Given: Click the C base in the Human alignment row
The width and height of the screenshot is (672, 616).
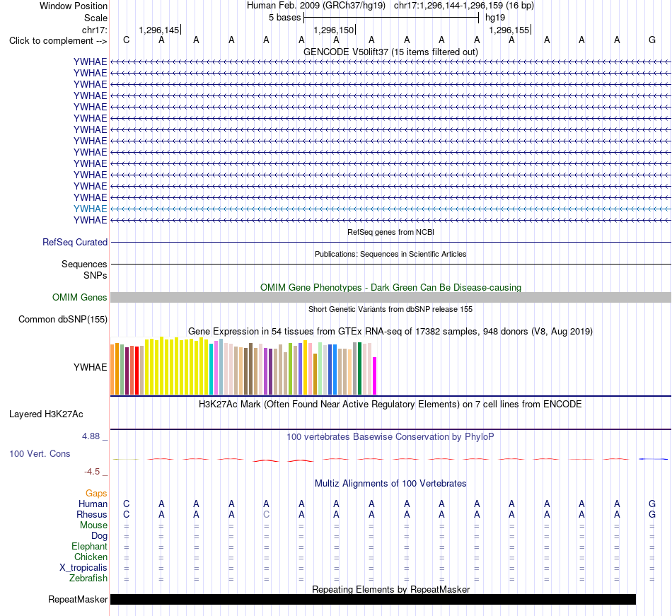Looking at the screenshot, I should [126, 504].
